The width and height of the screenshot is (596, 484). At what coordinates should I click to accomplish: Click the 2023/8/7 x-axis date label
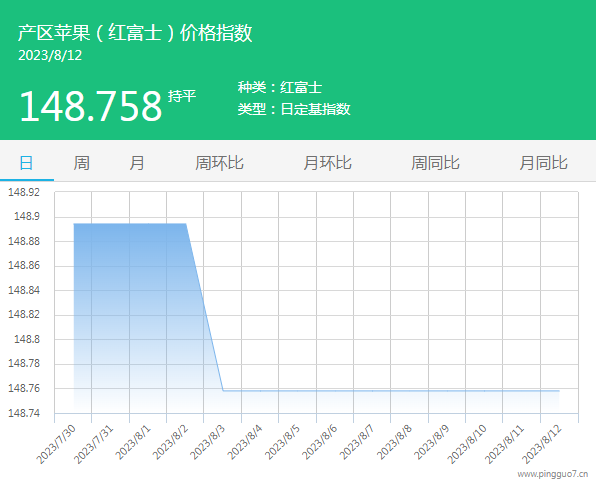point(357,443)
